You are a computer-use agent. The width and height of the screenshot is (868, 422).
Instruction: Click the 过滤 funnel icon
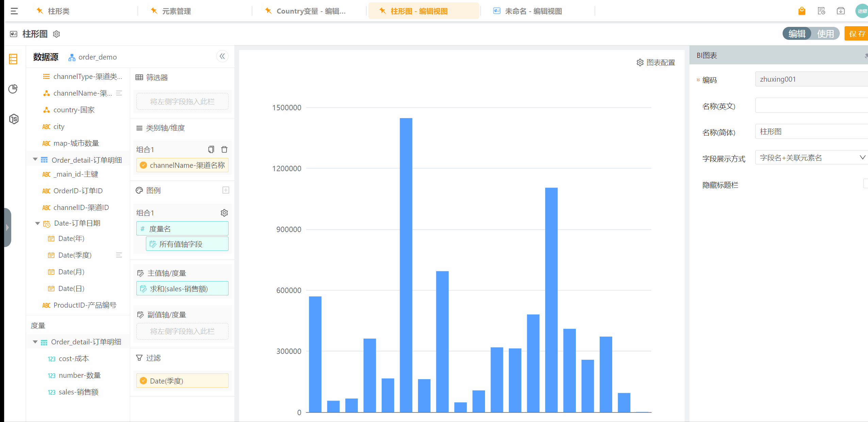[139, 358]
